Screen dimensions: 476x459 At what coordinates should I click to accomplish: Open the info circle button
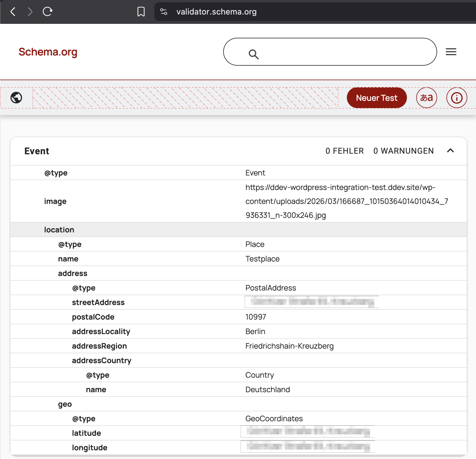point(457,98)
